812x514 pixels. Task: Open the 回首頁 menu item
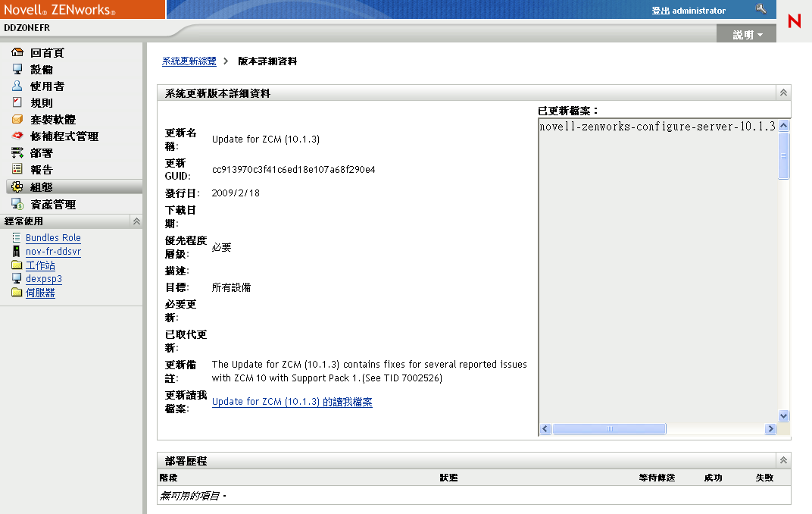[x=47, y=53]
